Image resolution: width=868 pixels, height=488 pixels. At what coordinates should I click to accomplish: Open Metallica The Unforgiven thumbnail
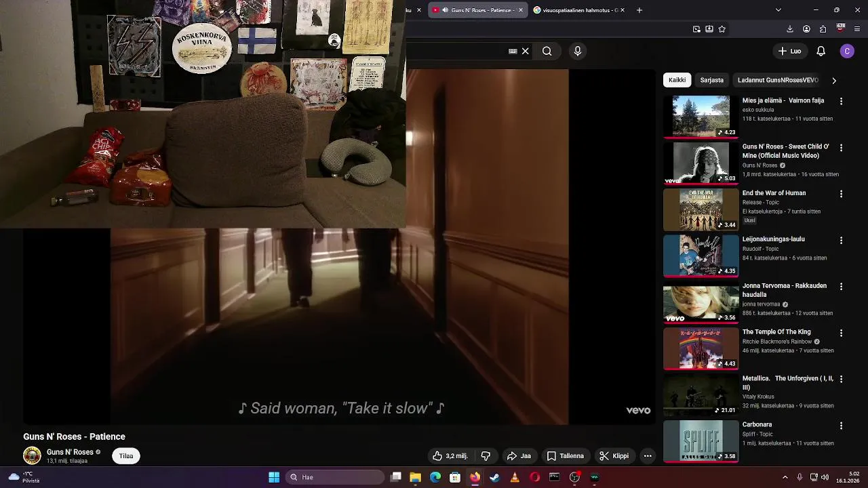point(701,394)
